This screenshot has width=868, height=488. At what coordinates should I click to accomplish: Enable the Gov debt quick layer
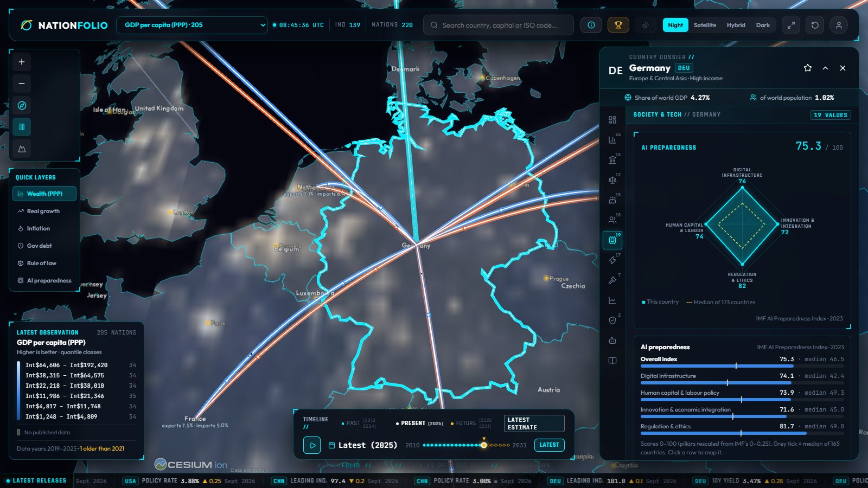(44, 246)
